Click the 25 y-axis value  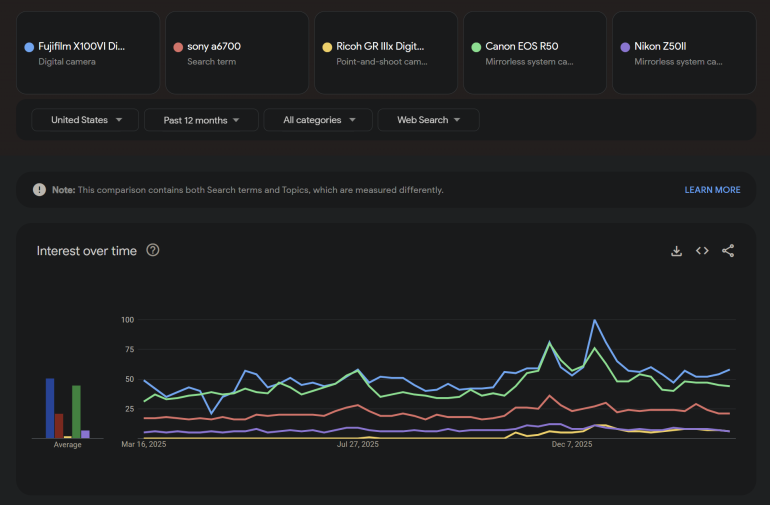click(x=130, y=409)
